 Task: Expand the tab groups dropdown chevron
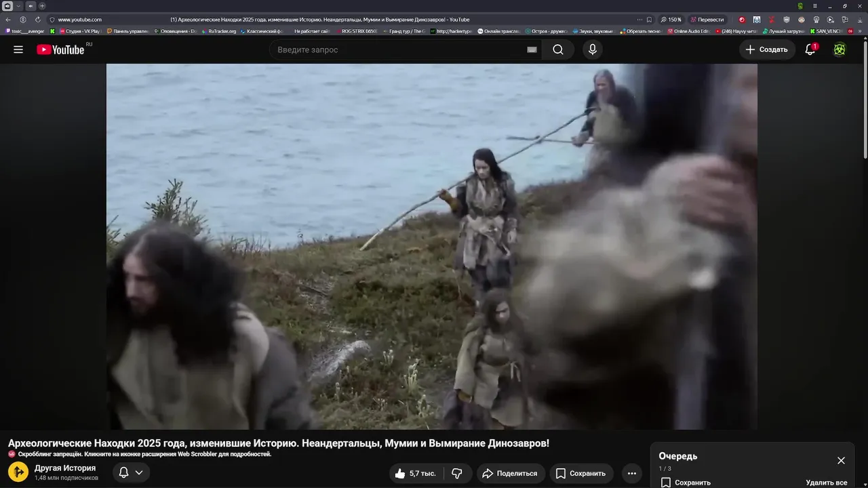18,6
